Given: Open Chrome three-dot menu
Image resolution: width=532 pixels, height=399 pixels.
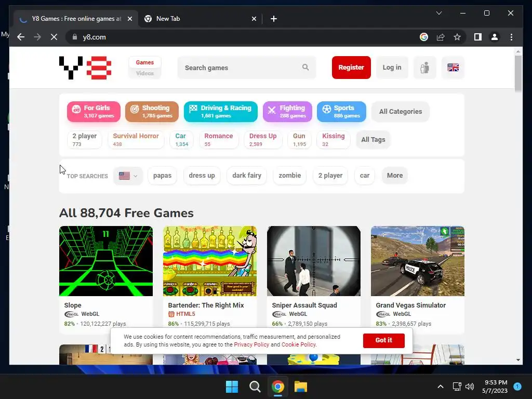Looking at the screenshot, I should point(511,37).
